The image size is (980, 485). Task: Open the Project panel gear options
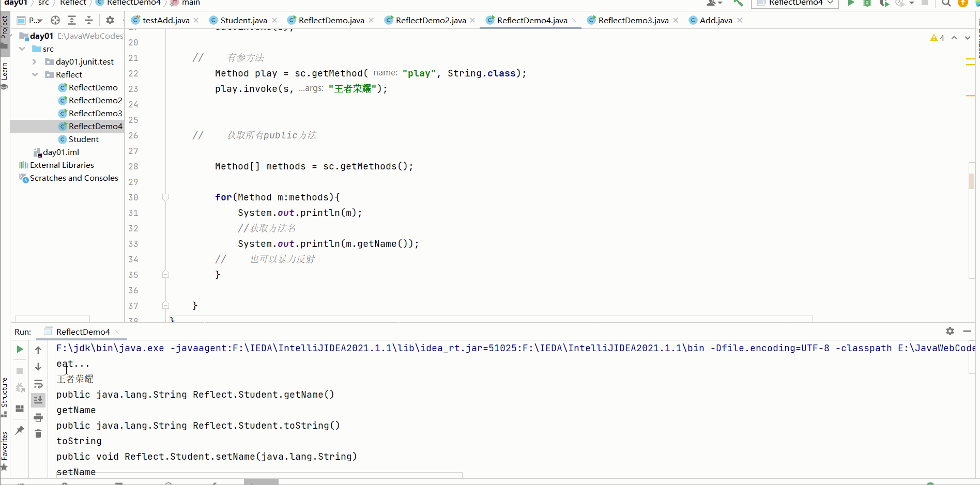tap(110, 20)
